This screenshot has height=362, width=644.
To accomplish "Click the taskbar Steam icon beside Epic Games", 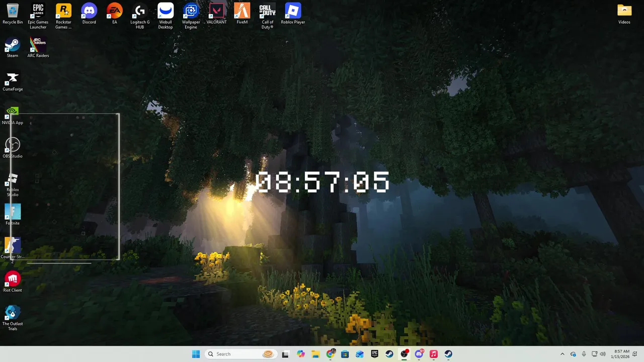I will [389, 354].
